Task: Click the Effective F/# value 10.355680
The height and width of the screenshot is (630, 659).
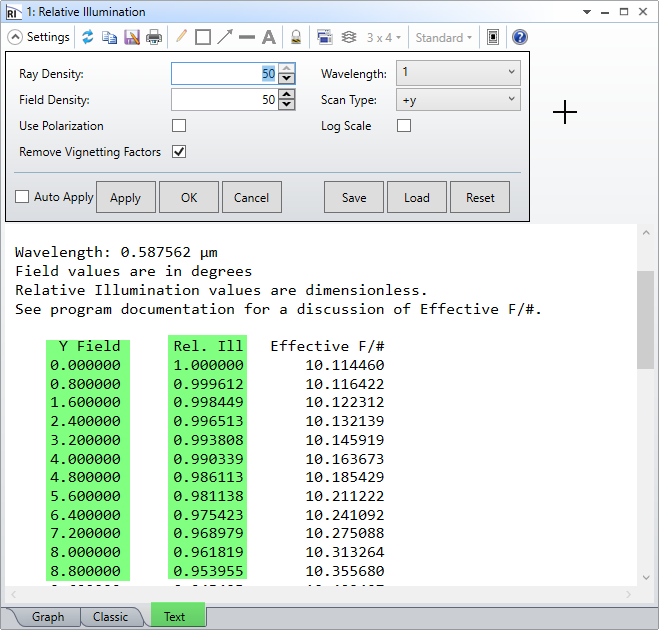Action: tap(345, 571)
